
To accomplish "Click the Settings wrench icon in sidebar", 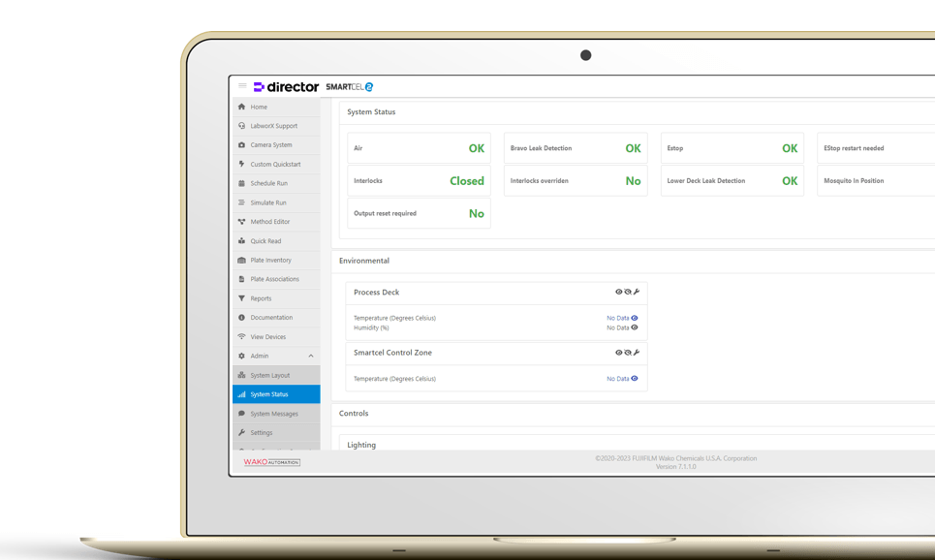I will 241,432.
